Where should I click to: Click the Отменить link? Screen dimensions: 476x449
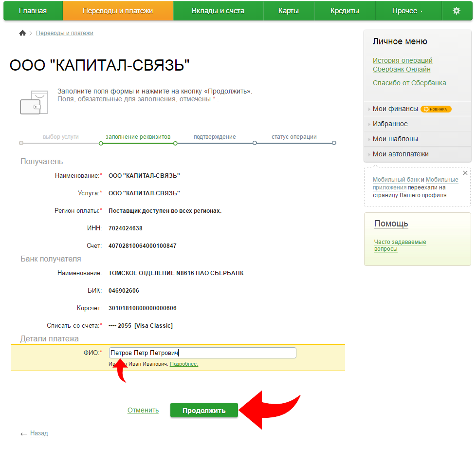tap(143, 410)
